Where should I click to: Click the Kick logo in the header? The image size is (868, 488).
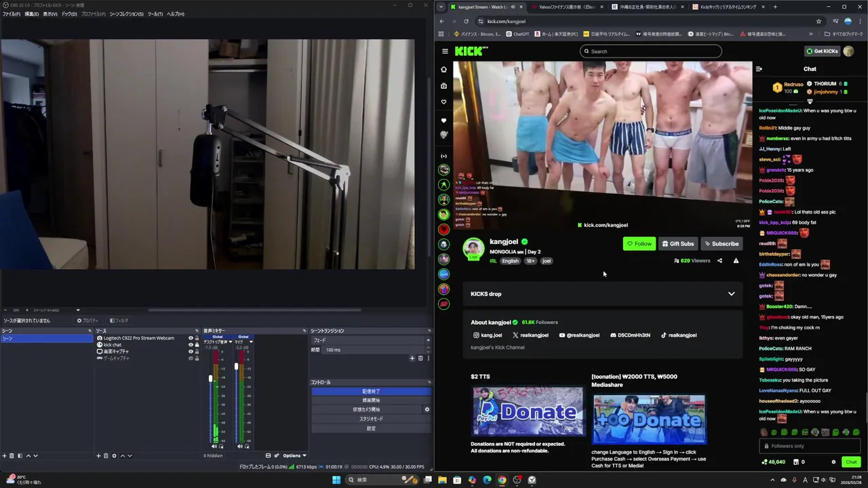471,51
